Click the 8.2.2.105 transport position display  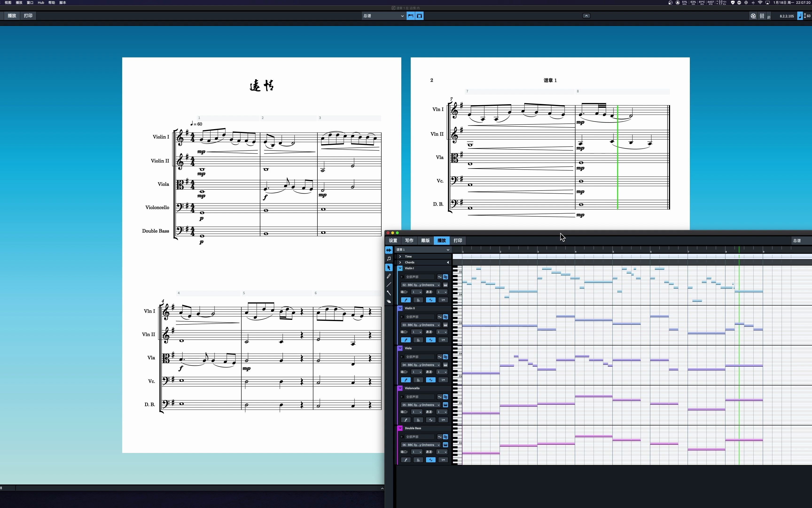(x=786, y=16)
